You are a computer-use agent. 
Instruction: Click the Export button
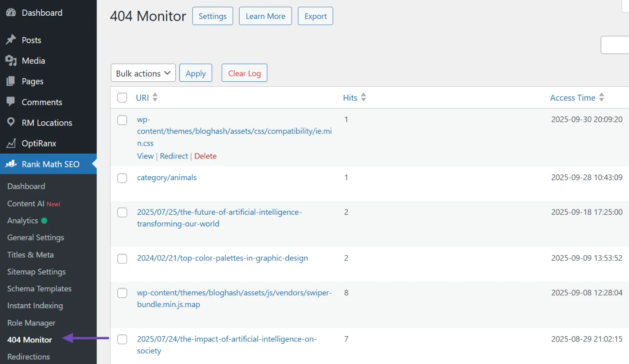[x=315, y=16]
